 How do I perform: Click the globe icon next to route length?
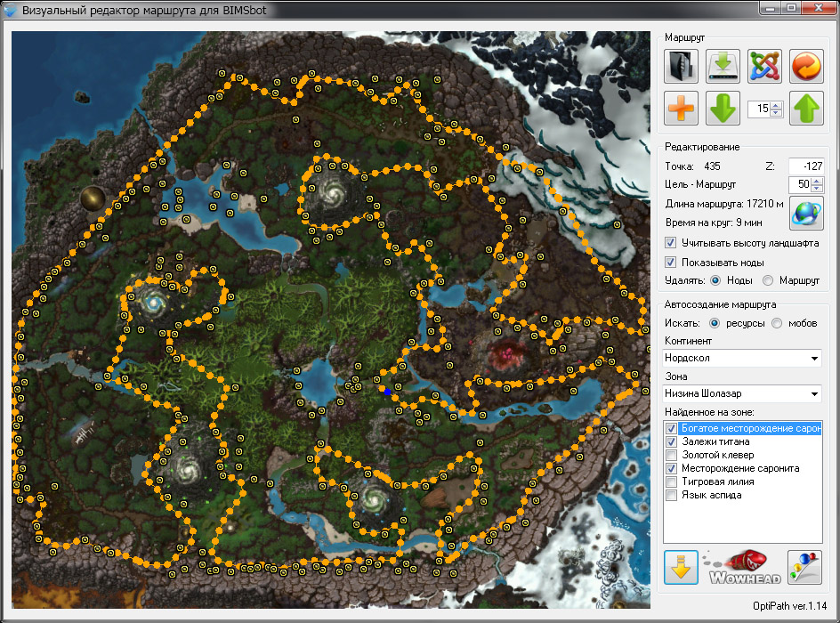(806, 213)
